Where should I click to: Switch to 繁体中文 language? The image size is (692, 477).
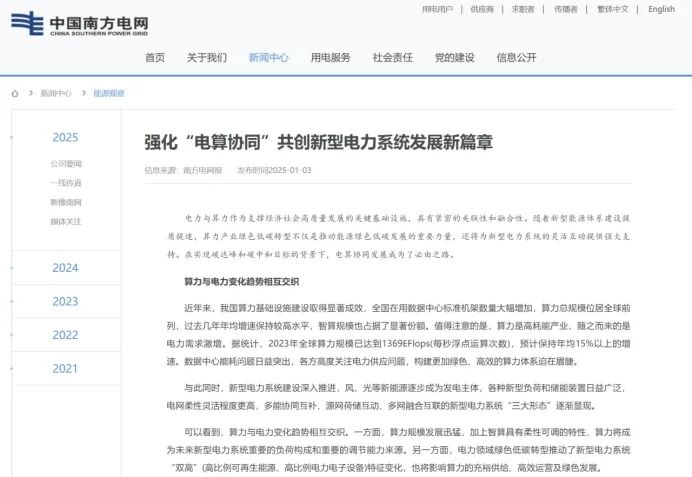[613, 10]
